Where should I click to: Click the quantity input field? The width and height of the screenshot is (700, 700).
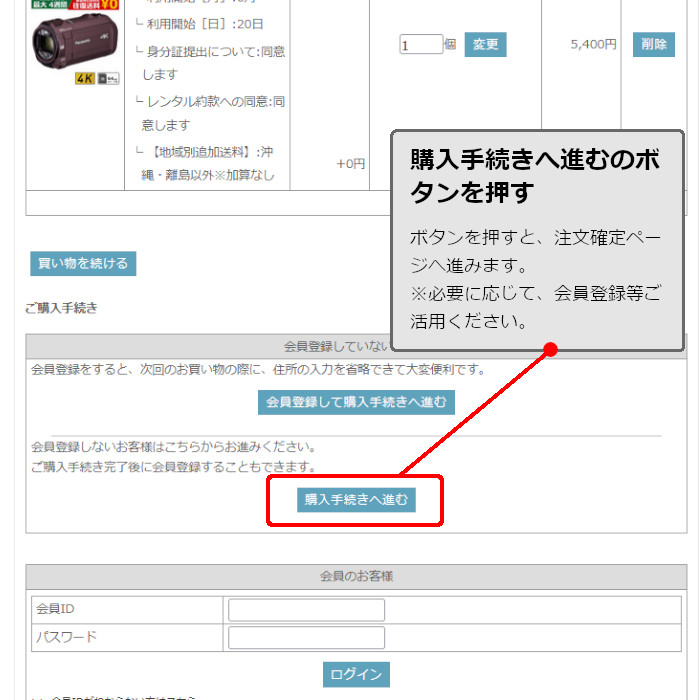tap(421, 45)
